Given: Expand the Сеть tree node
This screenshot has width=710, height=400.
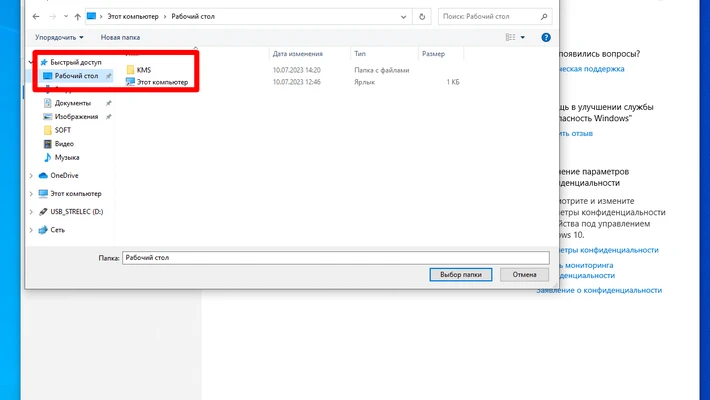Looking at the screenshot, I should point(31,229).
